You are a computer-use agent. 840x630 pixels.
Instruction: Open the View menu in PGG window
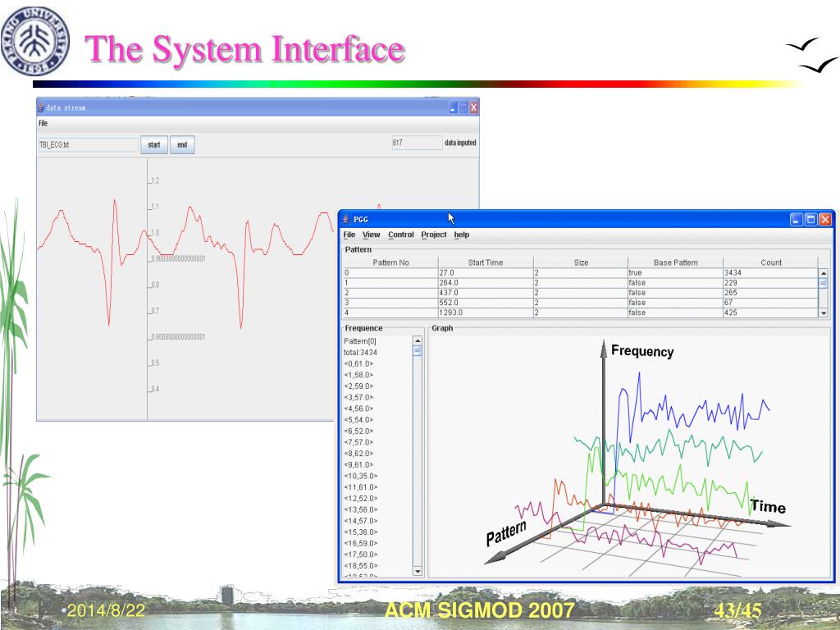coord(371,235)
